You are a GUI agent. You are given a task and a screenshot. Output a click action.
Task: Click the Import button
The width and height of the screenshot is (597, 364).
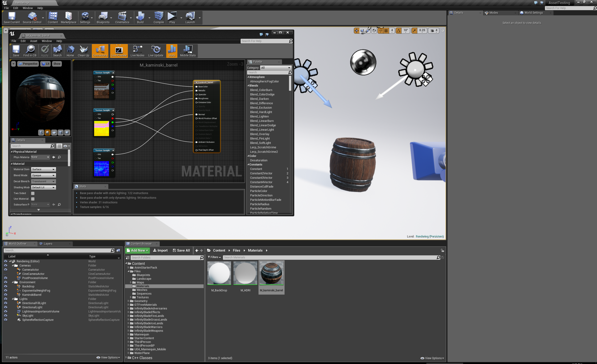coord(160,250)
